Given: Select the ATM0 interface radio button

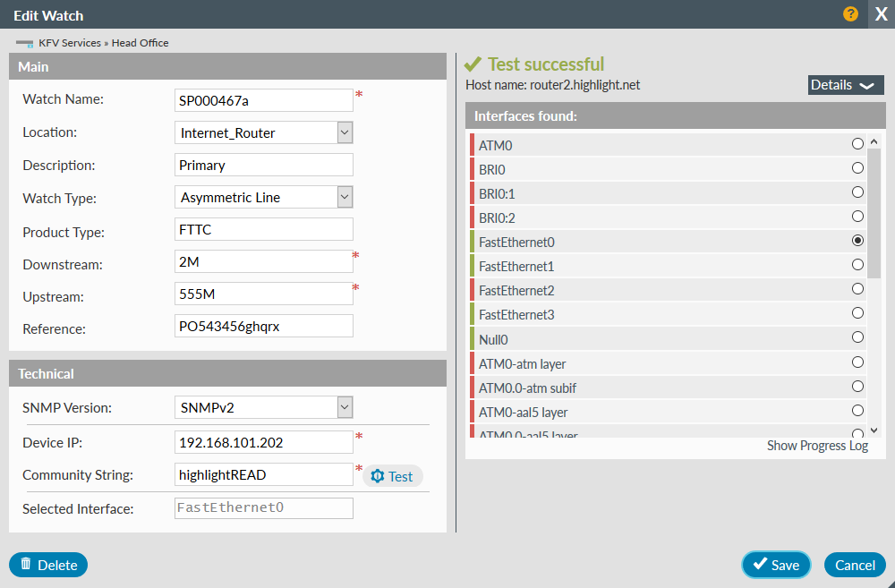Looking at the screenshot, I should tap(857, 144).
